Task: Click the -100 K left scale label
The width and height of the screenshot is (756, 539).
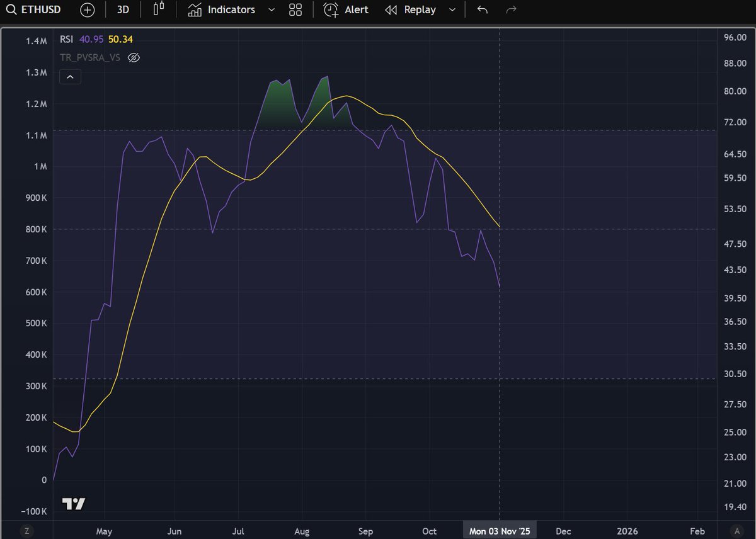Action: point(33,511)
